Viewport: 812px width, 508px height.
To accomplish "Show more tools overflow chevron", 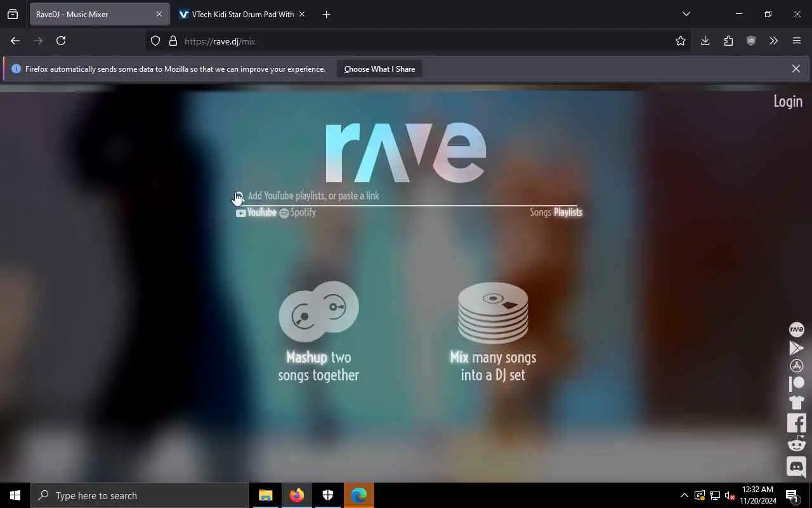I will coord(773,41).
